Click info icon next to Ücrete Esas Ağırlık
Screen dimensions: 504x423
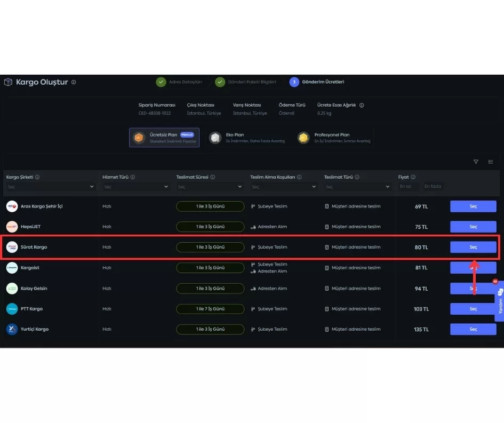click(x=362, y=106)
